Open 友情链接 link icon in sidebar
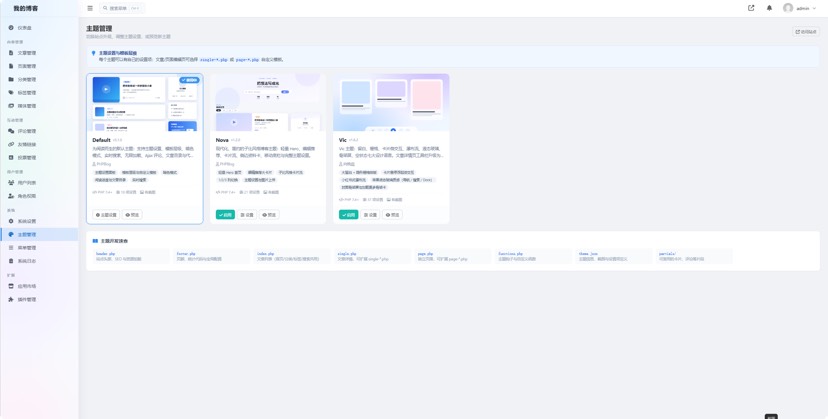This screenshot has width=828, height=419. pyautogui.click(x=11, y=144)
